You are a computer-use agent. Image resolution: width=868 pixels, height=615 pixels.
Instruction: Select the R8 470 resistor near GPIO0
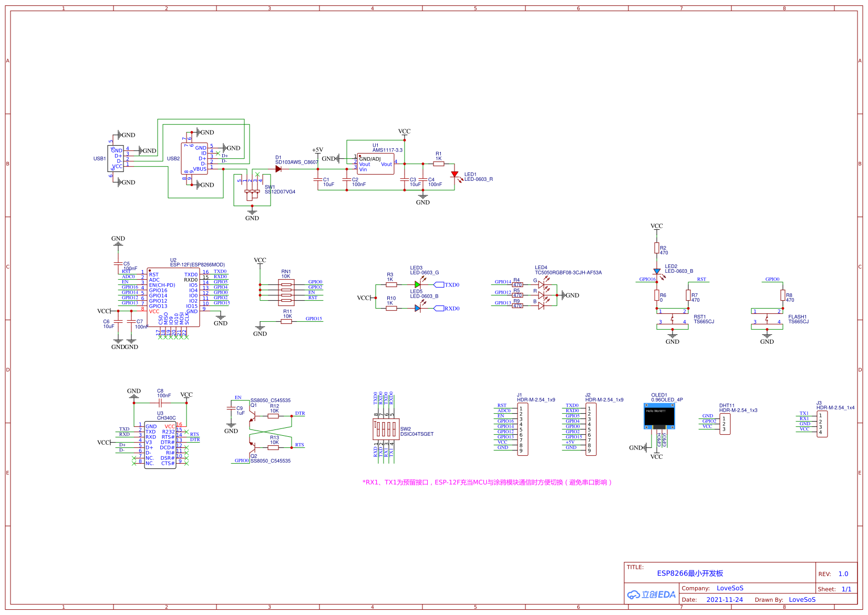click(783, 295)
